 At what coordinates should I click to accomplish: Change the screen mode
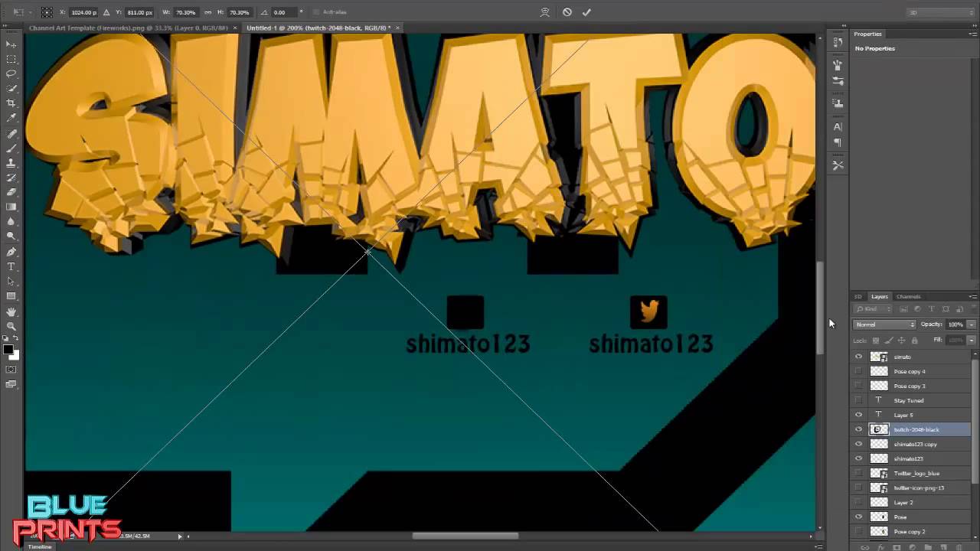coord(11,384)
